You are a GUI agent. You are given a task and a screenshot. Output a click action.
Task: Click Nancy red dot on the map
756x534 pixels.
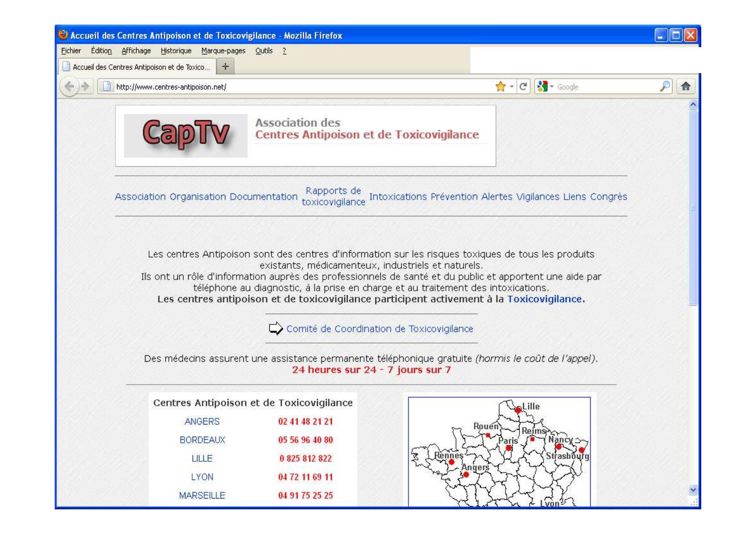click(x=558, y=446)
